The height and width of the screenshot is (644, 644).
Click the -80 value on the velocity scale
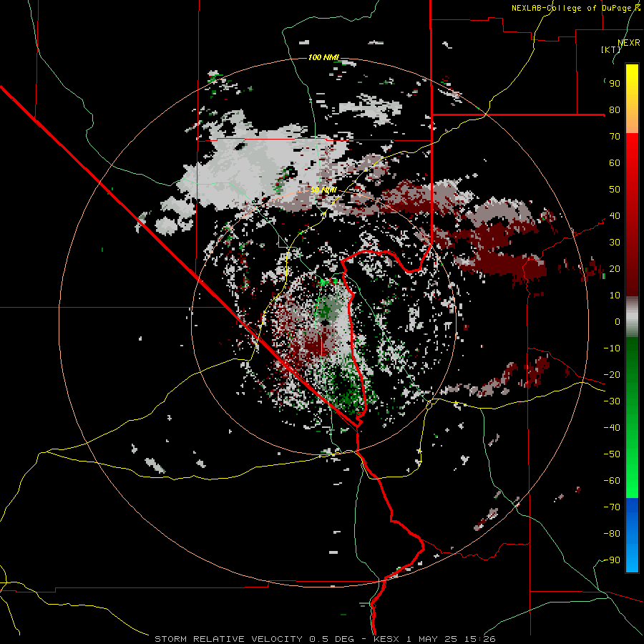coord(612,534)
